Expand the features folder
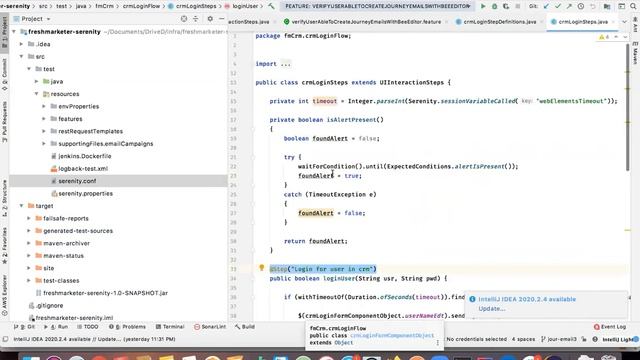640x360 pixels. pos(44,119)
